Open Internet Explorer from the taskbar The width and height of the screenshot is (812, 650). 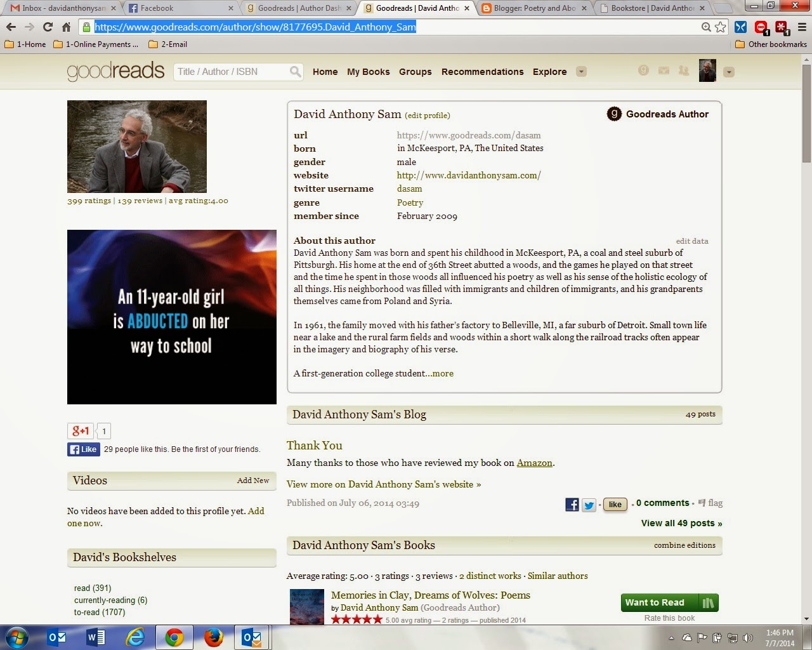[x=135, y=637]
